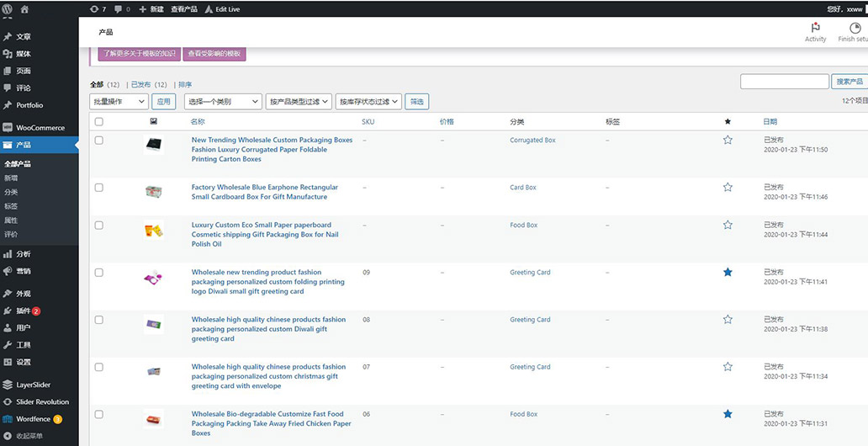Open the Activity flag icon
Viewport: 868px width, 446px height.
pyautogui.click(x=815, y=28)
